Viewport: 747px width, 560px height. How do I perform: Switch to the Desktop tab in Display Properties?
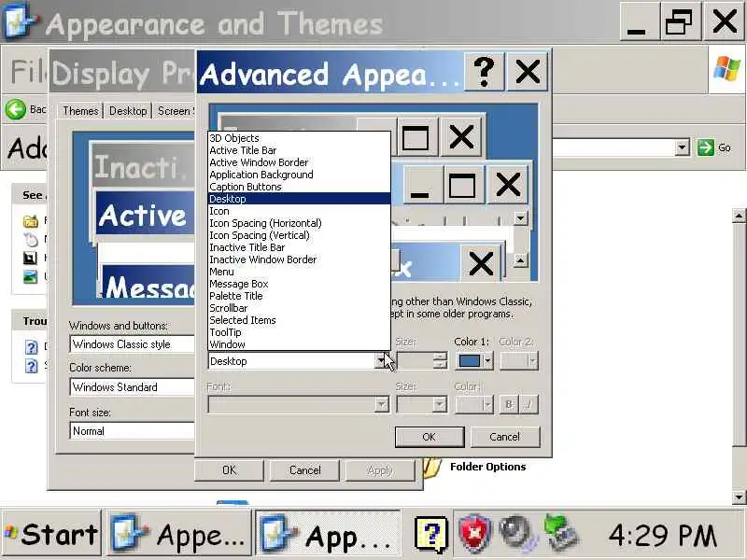pos(128,111)
